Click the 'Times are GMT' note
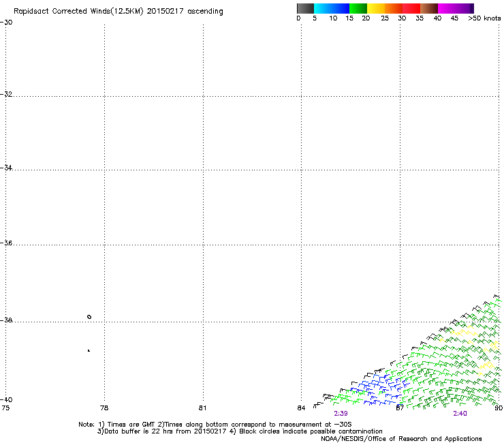The image size is (504, 443). 131,425
